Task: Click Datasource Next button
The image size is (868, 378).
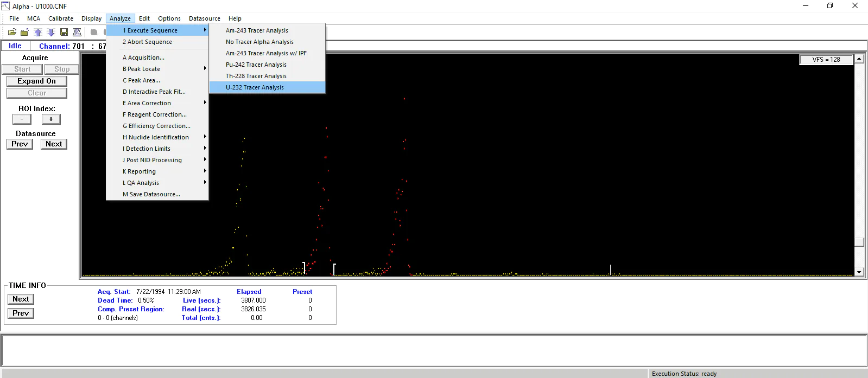Action: (54, 144)
